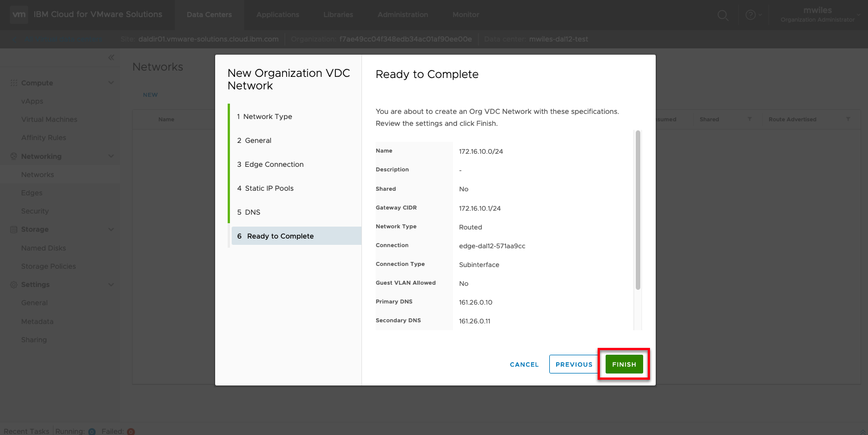
Task: Click the Previous button
Action: [574, 364]
